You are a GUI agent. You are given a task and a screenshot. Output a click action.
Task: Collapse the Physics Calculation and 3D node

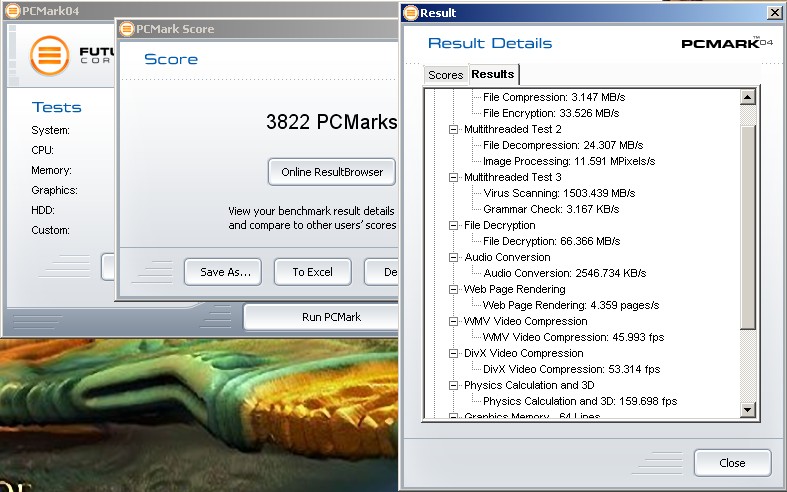pyautogui.click(x=453, y=386)
